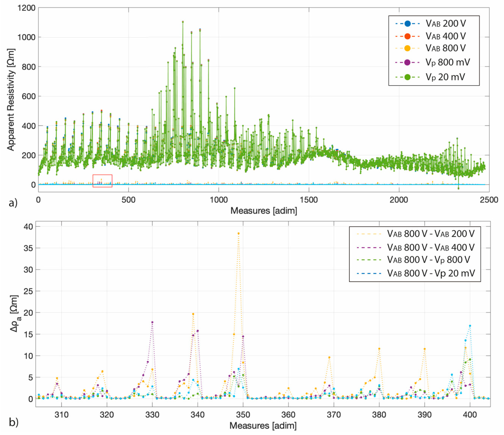
Task: Click the 'Apparent Resistivity [Ωm]' axis label
Action: (11, 100)
